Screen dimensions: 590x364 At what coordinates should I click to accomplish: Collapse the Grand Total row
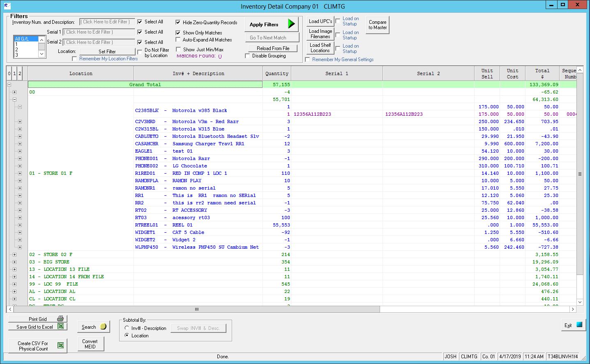pos(9,85)
